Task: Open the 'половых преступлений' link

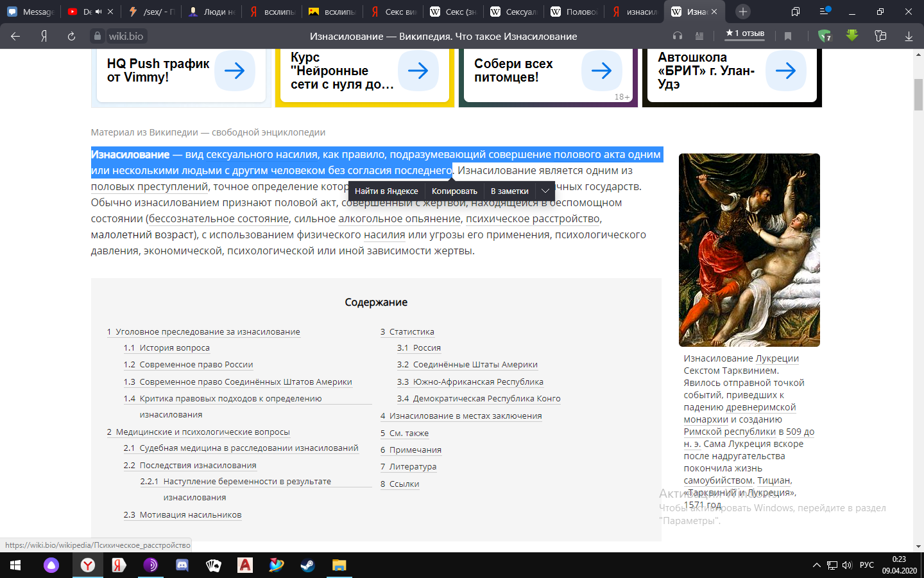Action: pos(150,187)
